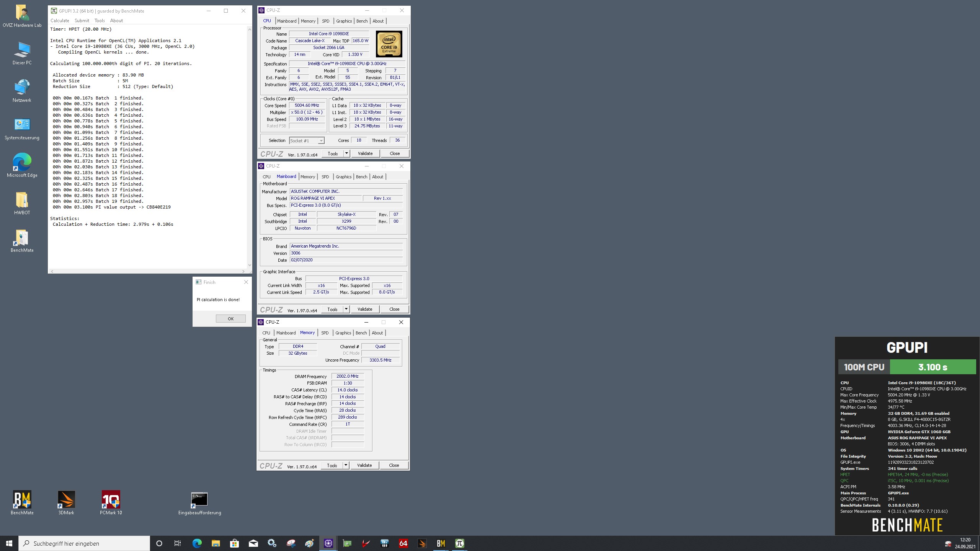980x551 pixels.
Task: Launch Microsoft Edge from the desktop shortcut
Action: (x=22, y=165)
